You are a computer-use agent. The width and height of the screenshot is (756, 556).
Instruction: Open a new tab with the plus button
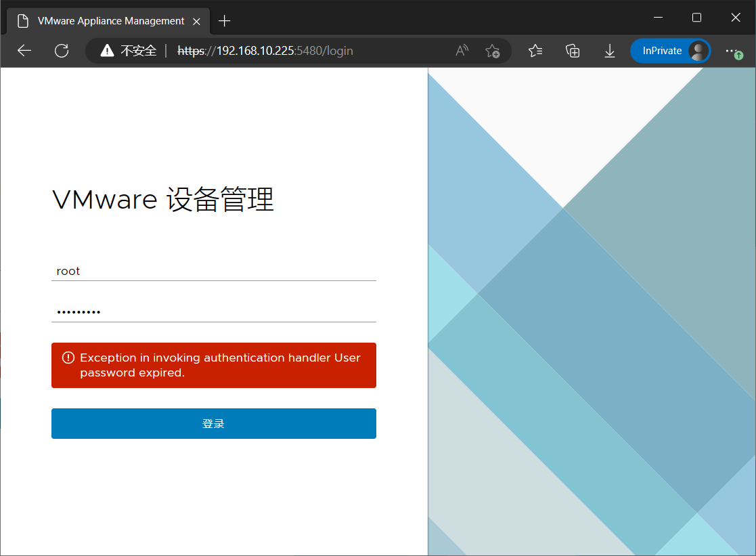point(224,21)
